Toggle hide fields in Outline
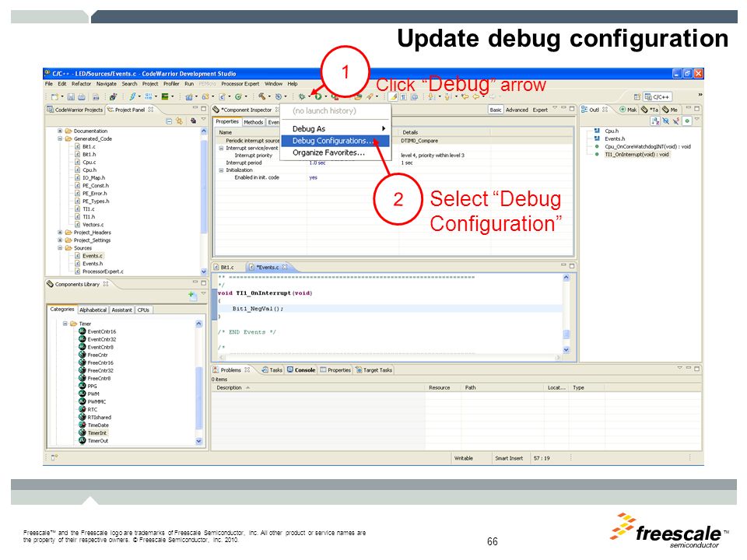The height and width of the screenshot is (560, 747). click(666, 121)
